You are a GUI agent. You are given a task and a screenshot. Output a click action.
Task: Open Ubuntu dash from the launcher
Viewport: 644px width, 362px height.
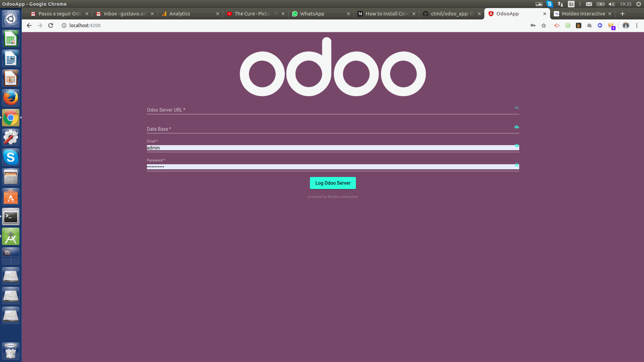[x=11, y=18]
